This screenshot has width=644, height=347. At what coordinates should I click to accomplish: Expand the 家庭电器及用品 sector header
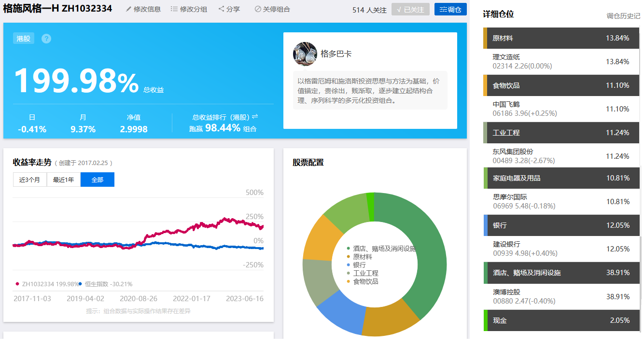tap(561, 178)
